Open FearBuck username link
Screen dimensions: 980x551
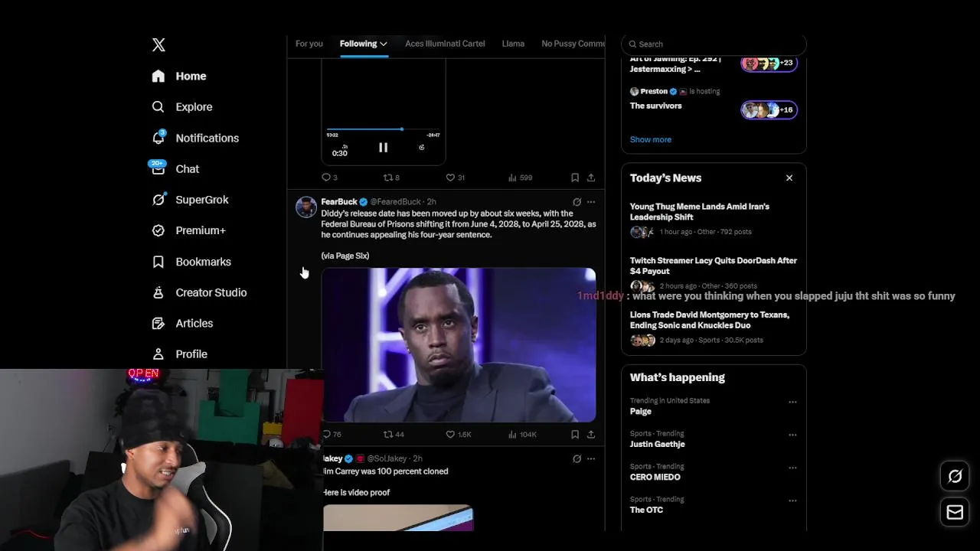pyautogui.click(x=339, y=202)
